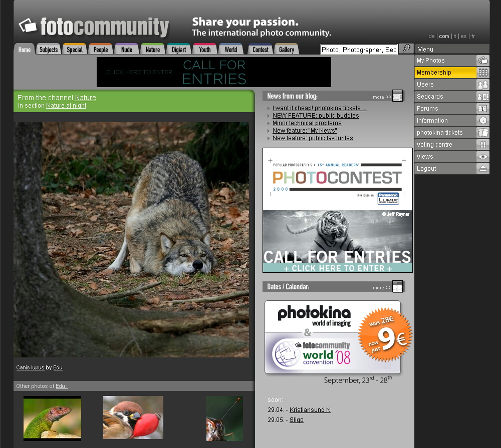Click the fotocommunity logo

(x=94, y=27)
